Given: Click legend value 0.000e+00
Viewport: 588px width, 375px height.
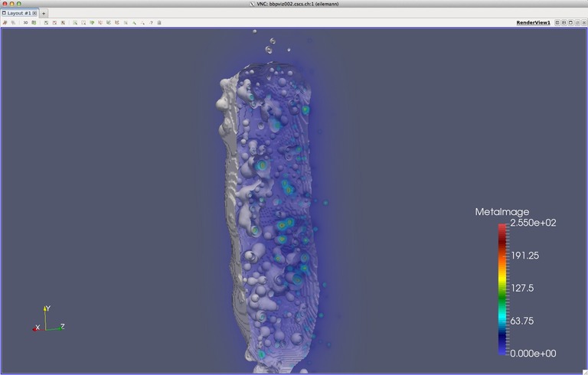Looking at the screenshot, I should [x=533, y=354].
